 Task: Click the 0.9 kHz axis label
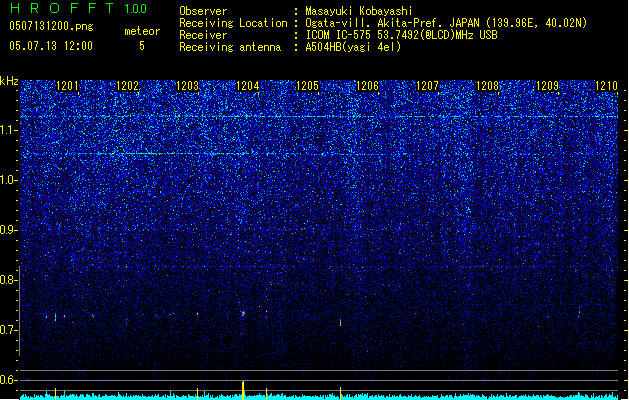click(8, 230)
